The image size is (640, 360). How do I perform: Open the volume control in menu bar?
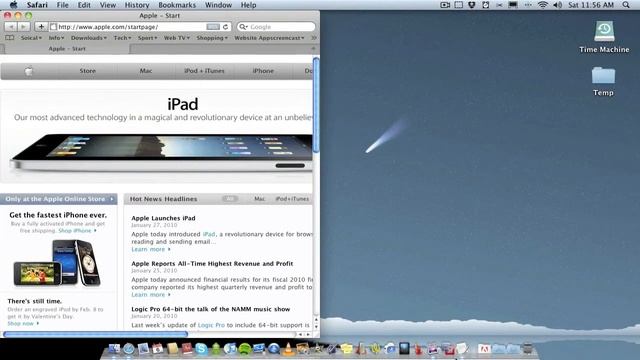pos(557,5)
